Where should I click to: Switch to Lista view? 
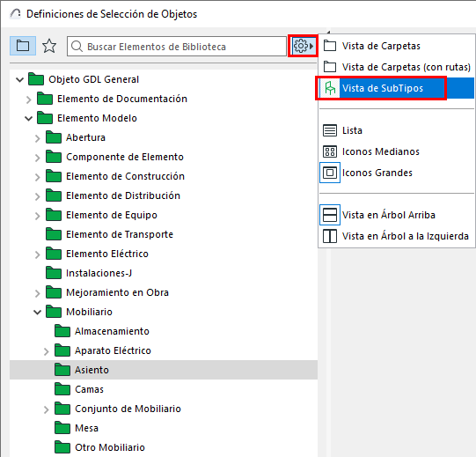(396, 130)
